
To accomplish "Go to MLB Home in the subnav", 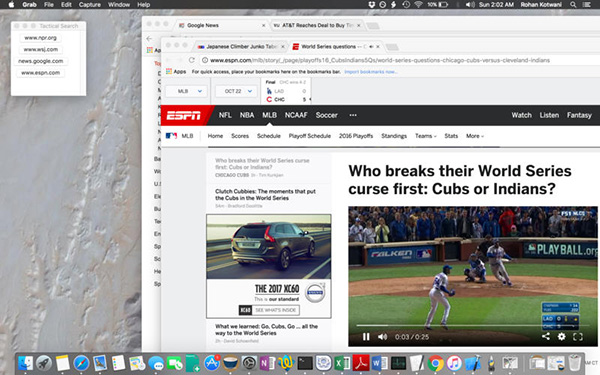I will click(x=215, y=136).
